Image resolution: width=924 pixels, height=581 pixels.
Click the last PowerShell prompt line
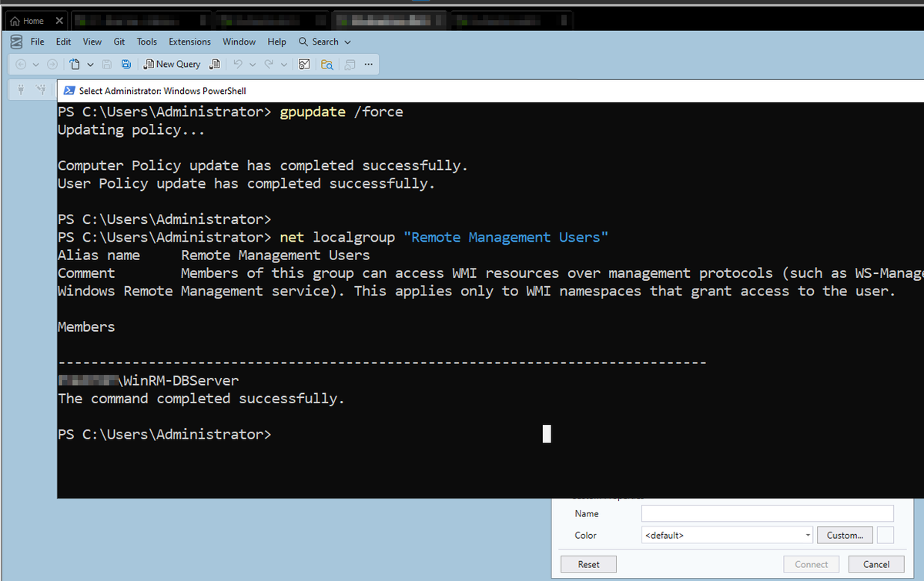coord(165,434)
